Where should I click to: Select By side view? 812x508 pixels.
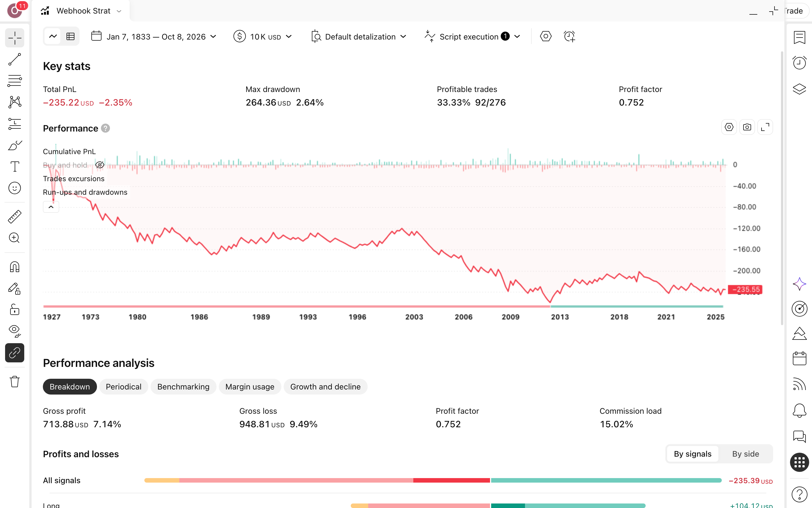click(745, 454)
